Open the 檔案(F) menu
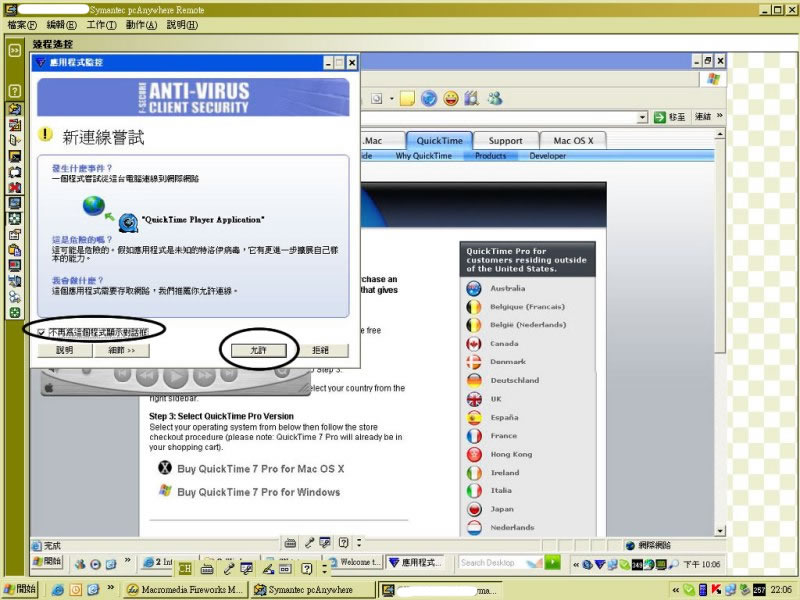Viewport: 800px width, 600px height. pyautogui.click(x=22, y=24)
